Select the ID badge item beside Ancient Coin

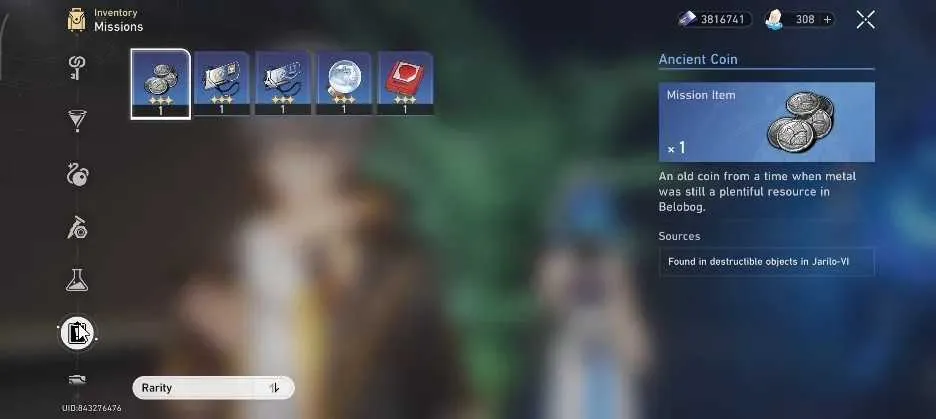(x=221, y=83)
